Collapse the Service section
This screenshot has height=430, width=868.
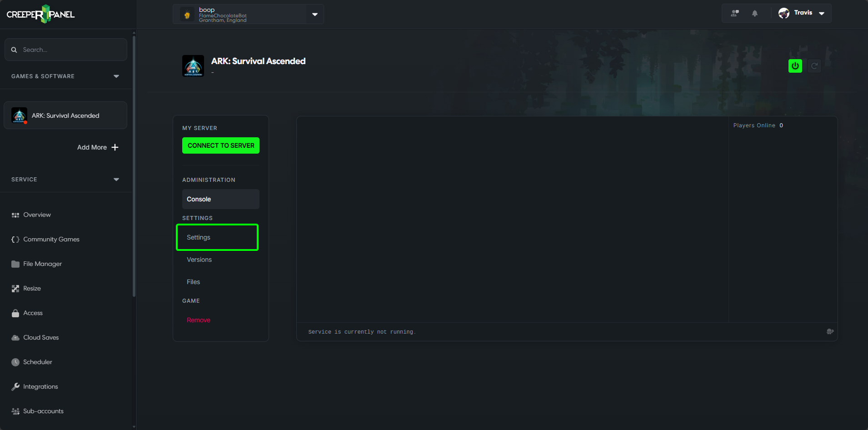[116, 180]
